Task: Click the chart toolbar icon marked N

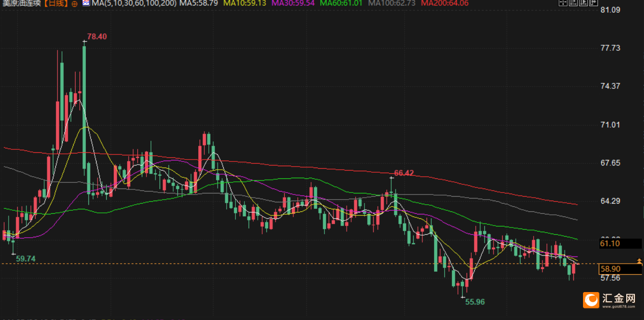Action: [x=573, y=3]
